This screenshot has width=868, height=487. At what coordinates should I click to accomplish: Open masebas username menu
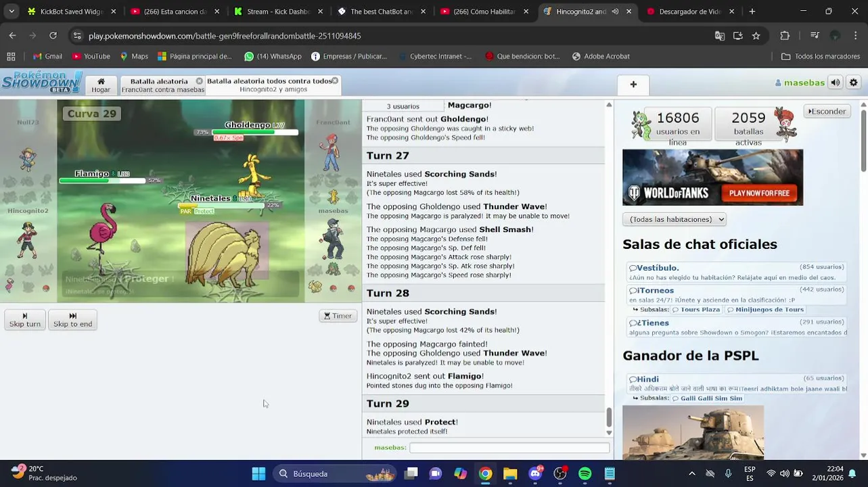[x=800, y=83]
